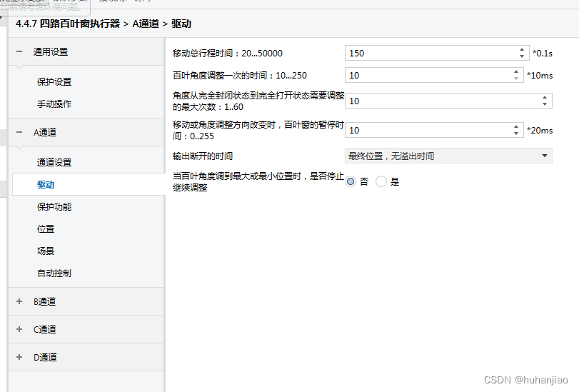Collapse the 通用设置 section
Screen dimensions: 579x392
click(x=19, y=52)
